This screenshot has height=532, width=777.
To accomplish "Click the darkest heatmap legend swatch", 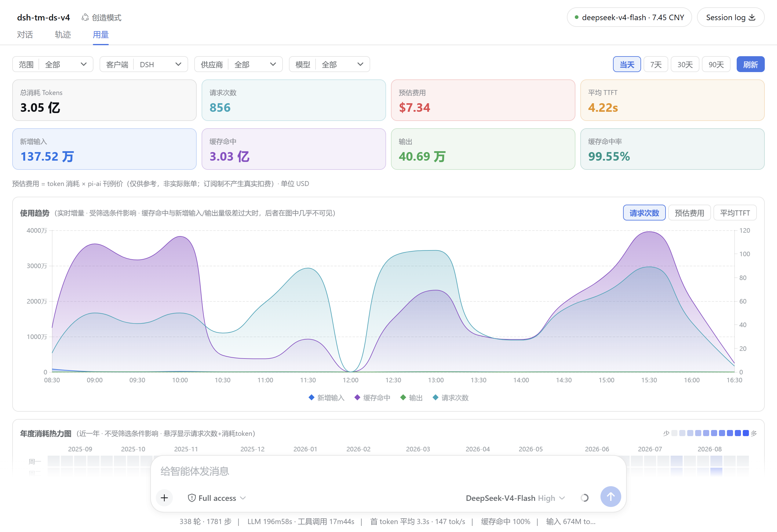I will click(746, 433).
